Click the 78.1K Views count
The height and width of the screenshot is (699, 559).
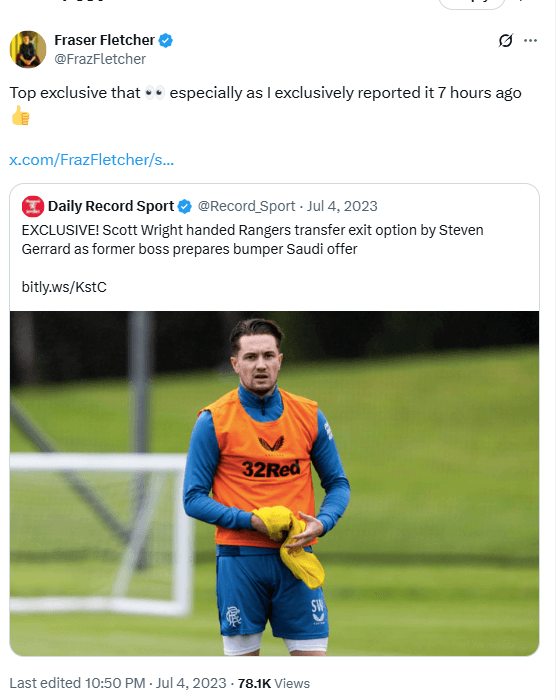click(274, 683)
